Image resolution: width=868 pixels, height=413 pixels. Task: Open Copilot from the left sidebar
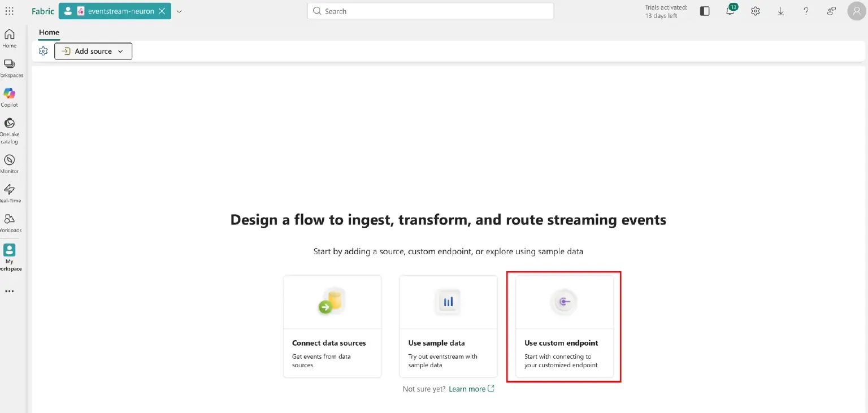tap(10, 97)
